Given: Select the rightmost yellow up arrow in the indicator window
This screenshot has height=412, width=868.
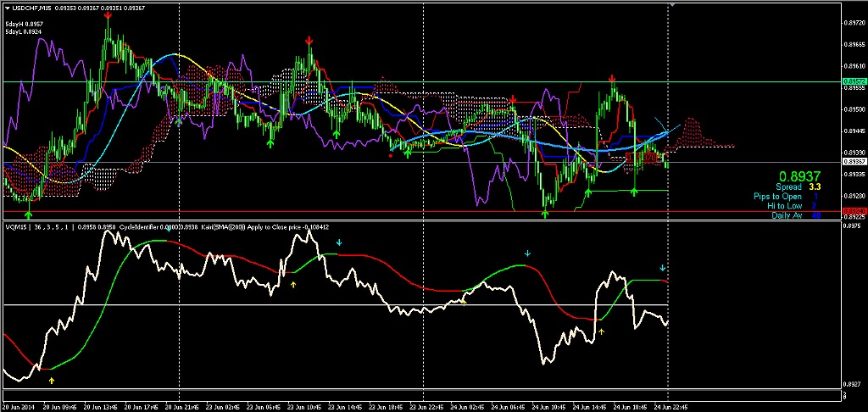Looking at the screenshot, I should point(601,331).
